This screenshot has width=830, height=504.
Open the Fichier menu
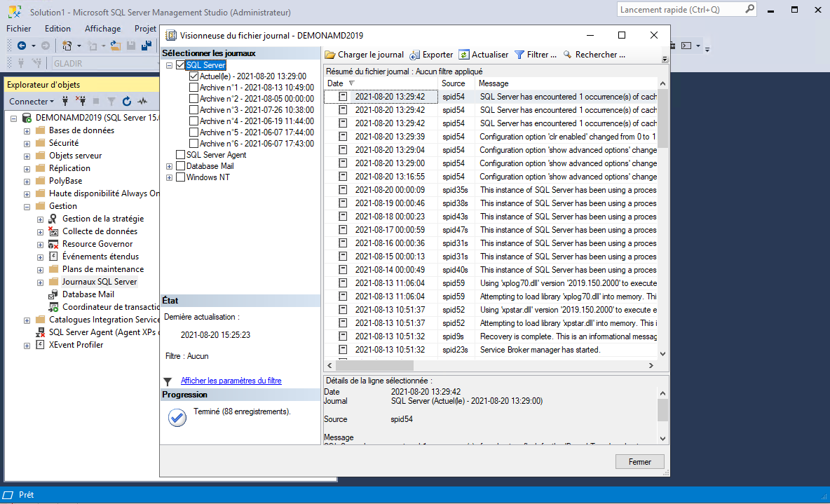[x=19, y=29]
